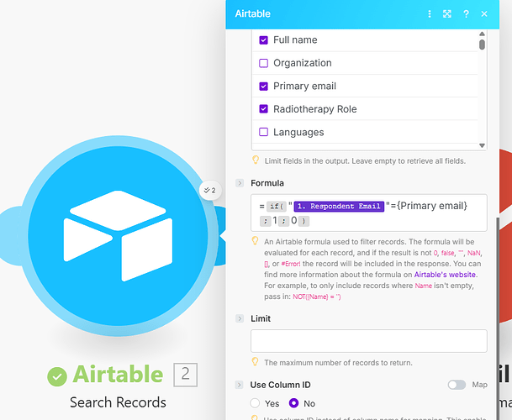This screenshot has width=512, height=420.
Task: Click the field list scroll up arrow
Action: 482,34
